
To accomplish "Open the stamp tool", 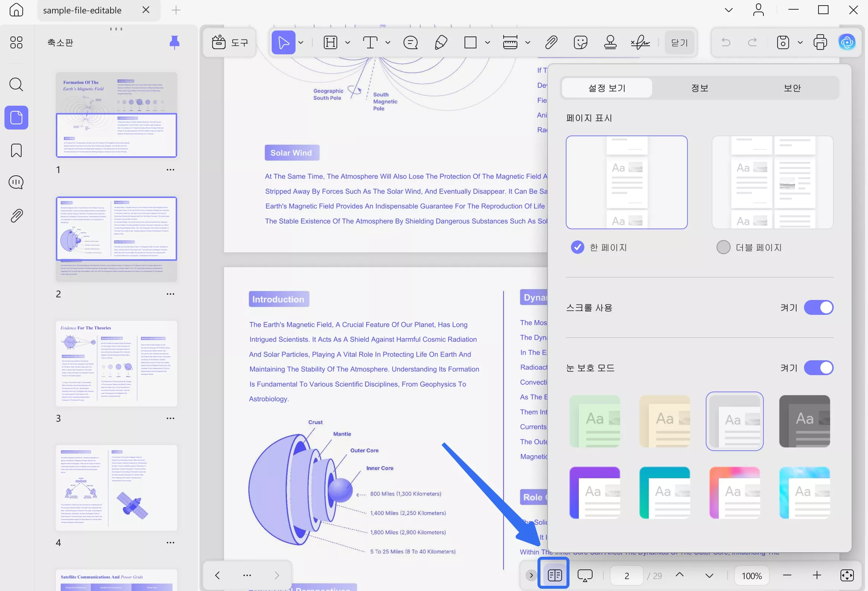I will click(x=610, y=42).
